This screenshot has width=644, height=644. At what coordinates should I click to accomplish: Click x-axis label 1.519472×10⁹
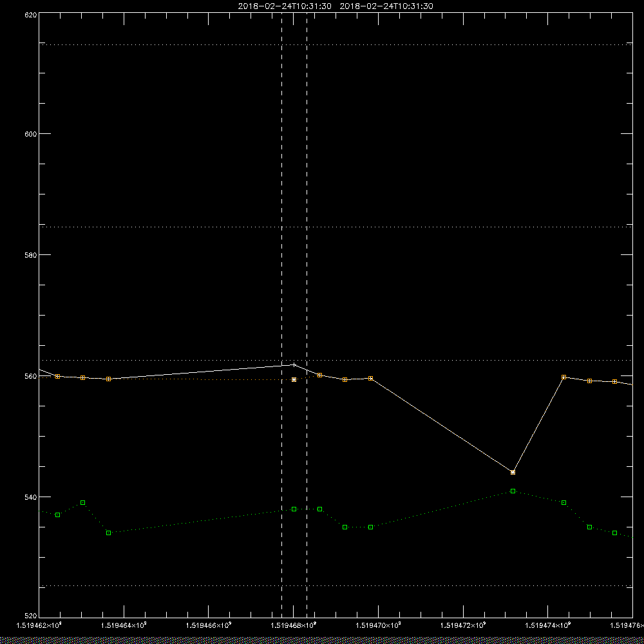tap(463, 625)
